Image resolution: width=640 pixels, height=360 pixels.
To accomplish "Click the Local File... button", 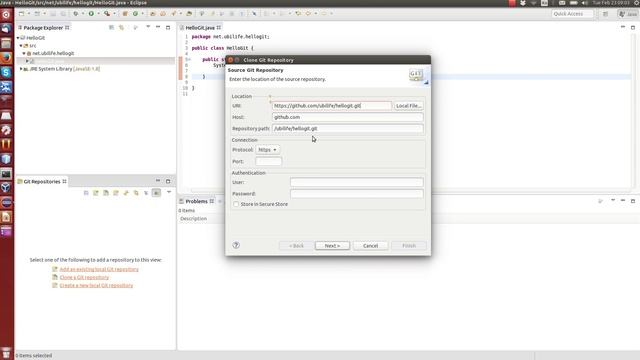I will point(409,106).
